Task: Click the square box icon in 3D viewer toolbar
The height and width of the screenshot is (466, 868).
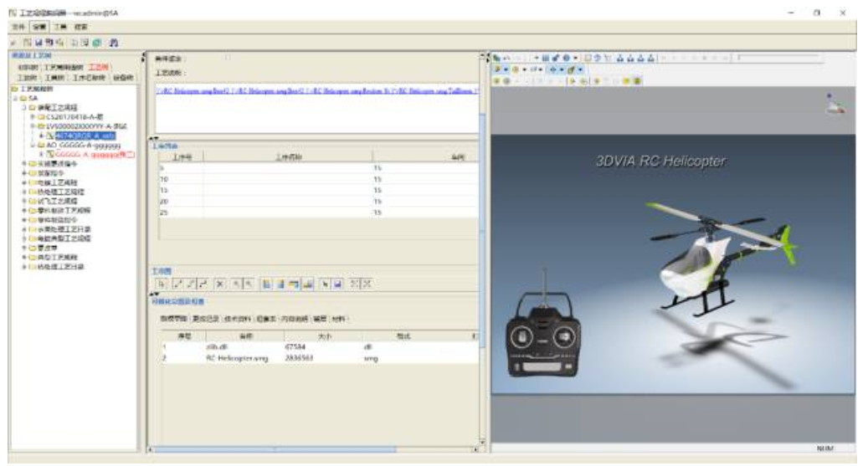Action: tap(588, 58)
